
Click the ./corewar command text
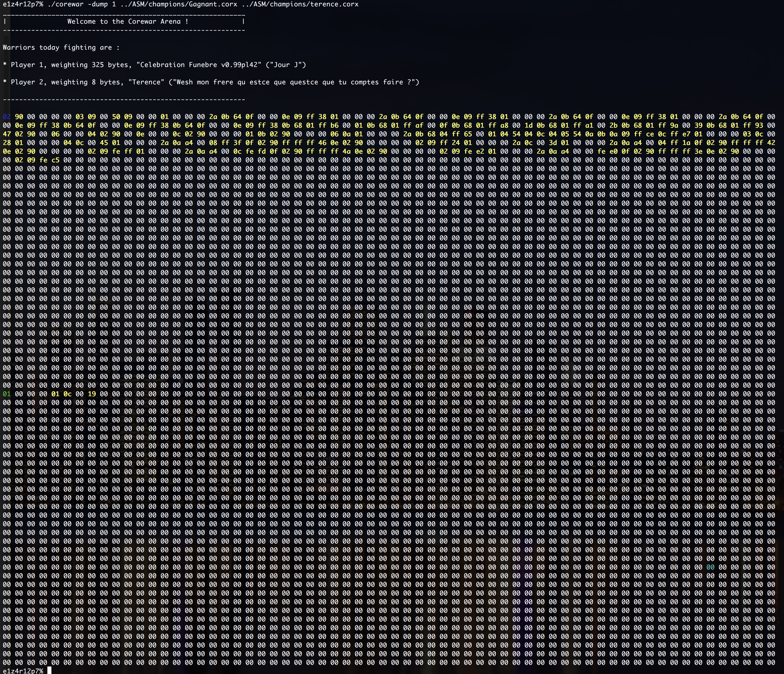click(x=66, y=4)
